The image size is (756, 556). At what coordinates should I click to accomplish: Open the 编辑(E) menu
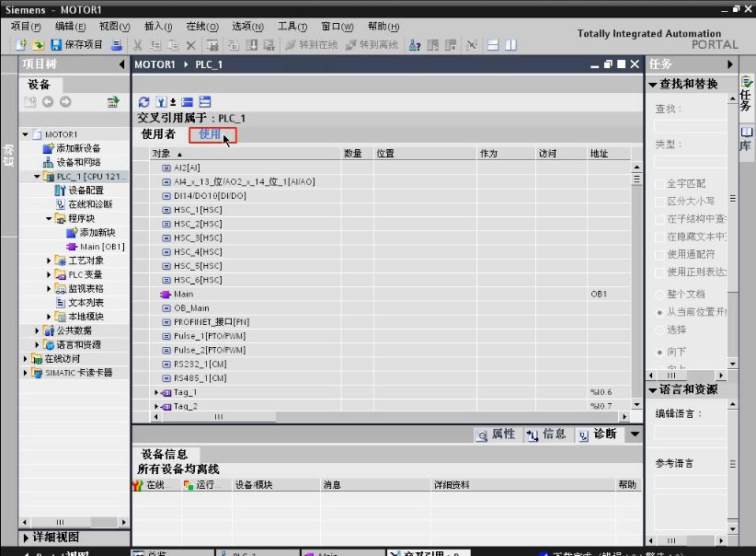(x=71, y=26)
